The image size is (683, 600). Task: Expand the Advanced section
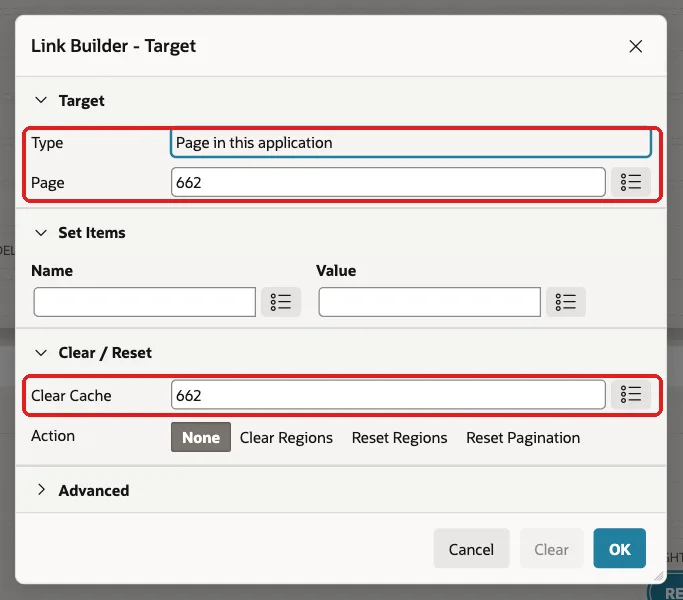click(41, 490)
